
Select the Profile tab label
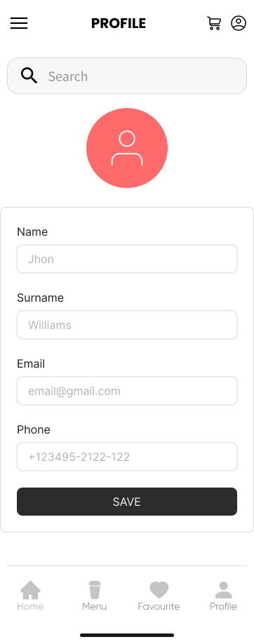coord(223,606)
